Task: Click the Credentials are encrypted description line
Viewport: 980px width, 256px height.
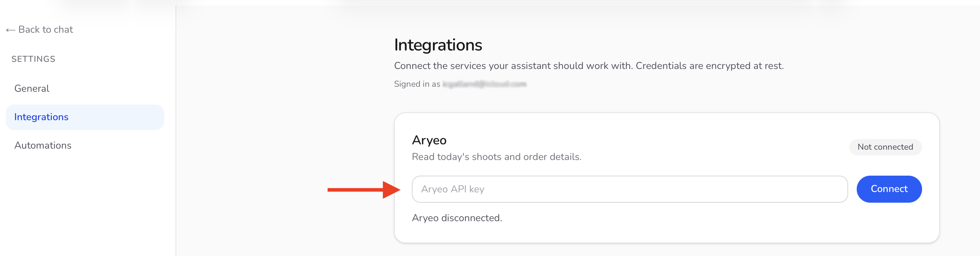Action: point(588,65)
